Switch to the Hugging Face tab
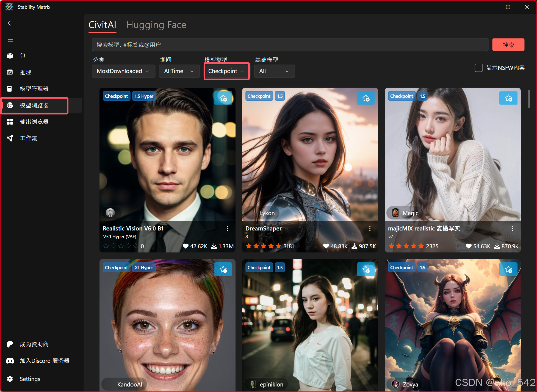The image size is (537, 392). 156,25
